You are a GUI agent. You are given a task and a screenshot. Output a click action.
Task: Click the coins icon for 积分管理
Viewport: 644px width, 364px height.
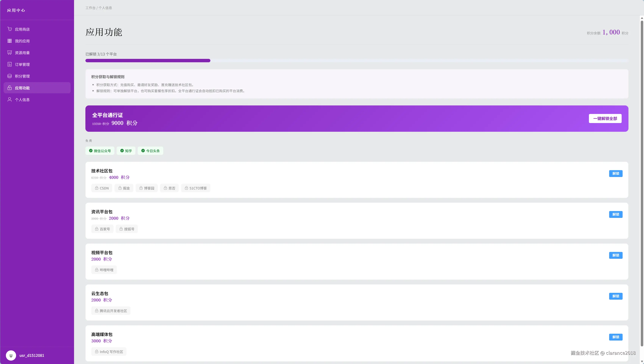pyautogui.click(x=9, y=76)
